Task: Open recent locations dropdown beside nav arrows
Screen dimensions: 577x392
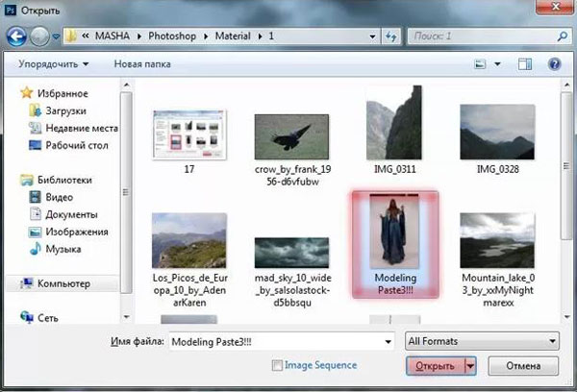Action: (x=56, y=37)
